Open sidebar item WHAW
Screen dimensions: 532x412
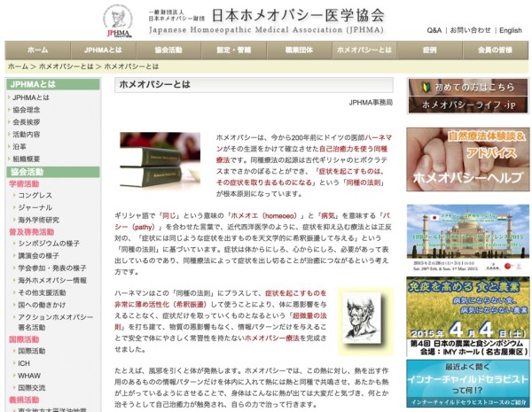tap(29, 376)
